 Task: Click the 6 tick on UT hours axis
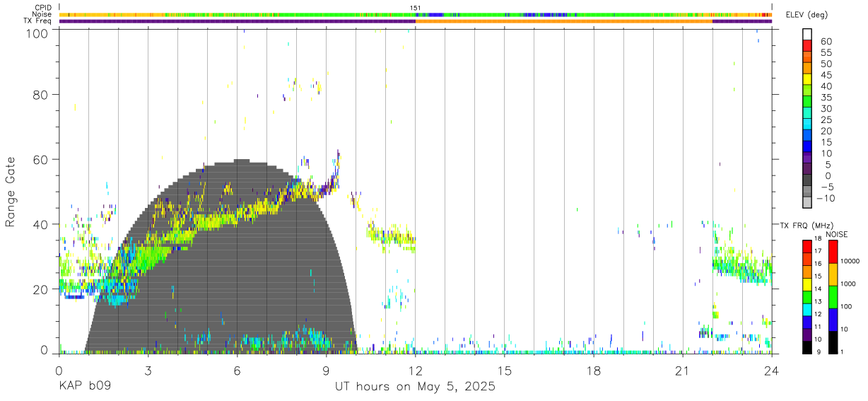coord(237,370)
